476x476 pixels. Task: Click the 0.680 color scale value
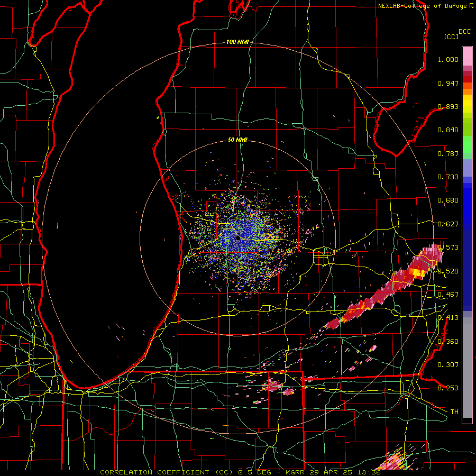[448, 200]
